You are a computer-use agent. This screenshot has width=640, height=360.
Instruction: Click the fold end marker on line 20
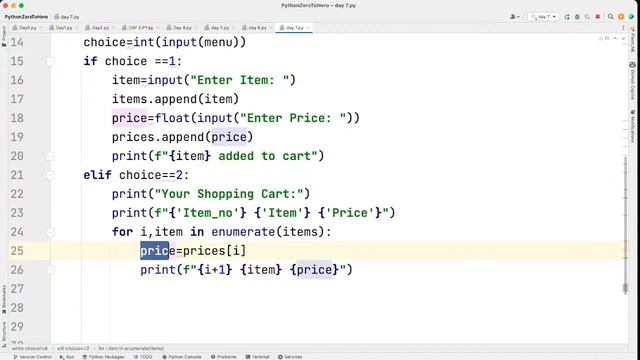pos(50,156)
